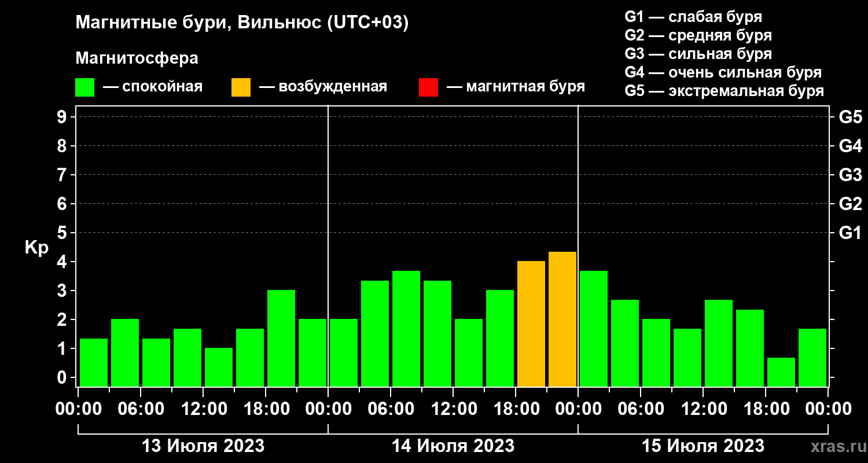Click the '06:00' label under 13 July
The height and width of the screenshot is (463, 868).
[x=141, y=409]
